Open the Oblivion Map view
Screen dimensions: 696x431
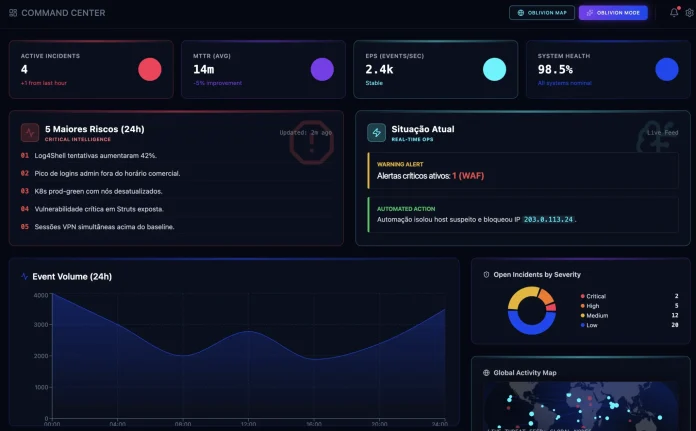542,13
